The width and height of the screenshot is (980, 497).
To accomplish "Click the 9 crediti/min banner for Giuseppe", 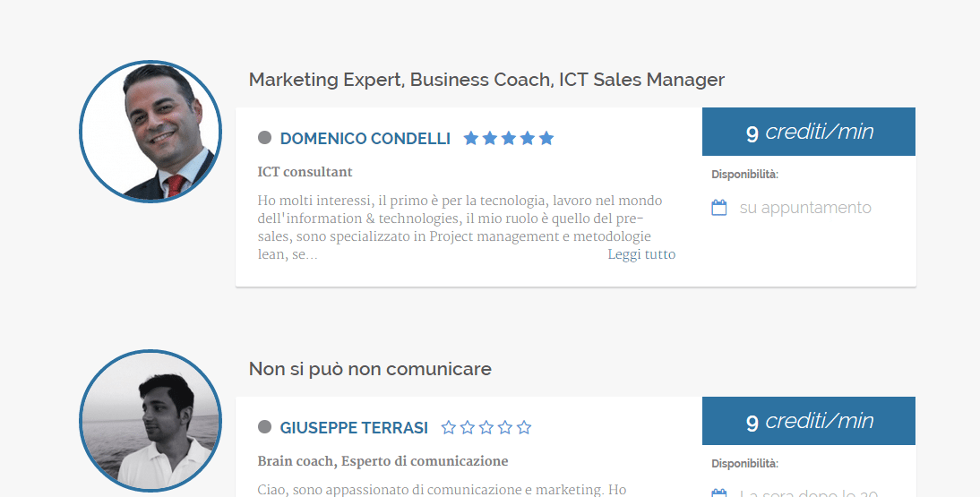I will coord(808,421).
